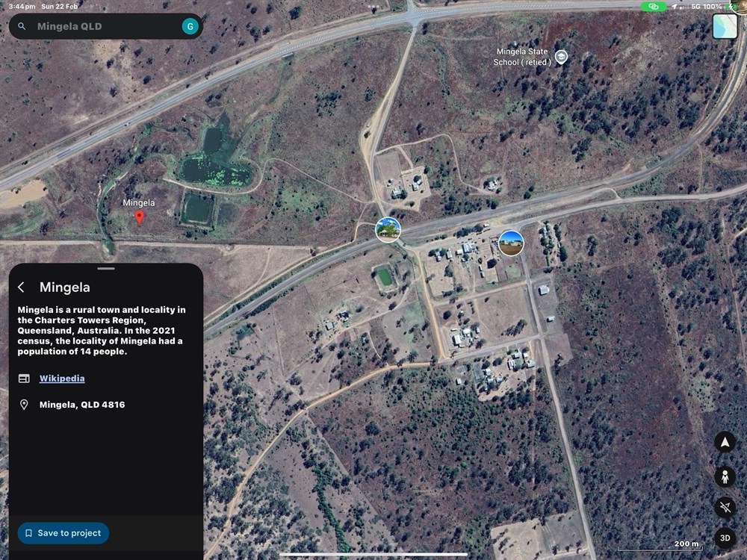
Task: Click the Wikipedia article card icon
Action: [x=24, y=379]
